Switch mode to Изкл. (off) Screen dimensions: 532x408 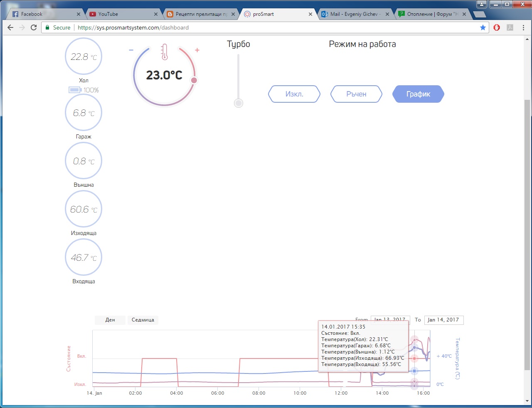[x=294, y=94]
